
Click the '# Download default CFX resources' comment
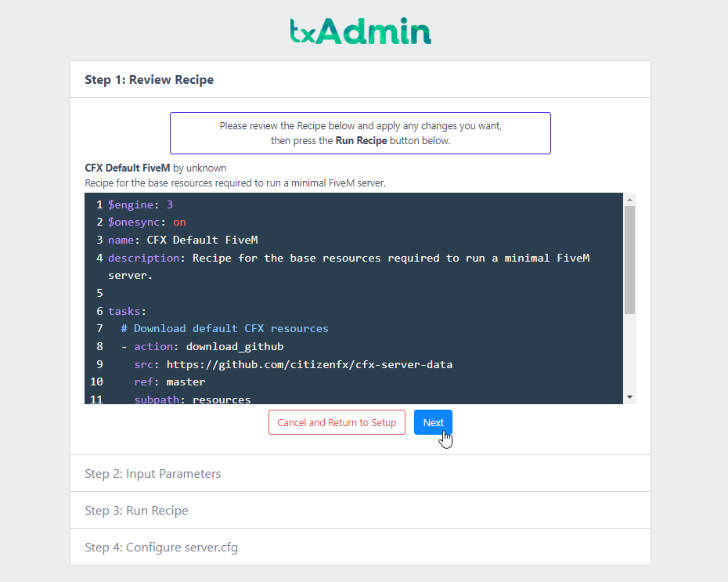(225, 328)
